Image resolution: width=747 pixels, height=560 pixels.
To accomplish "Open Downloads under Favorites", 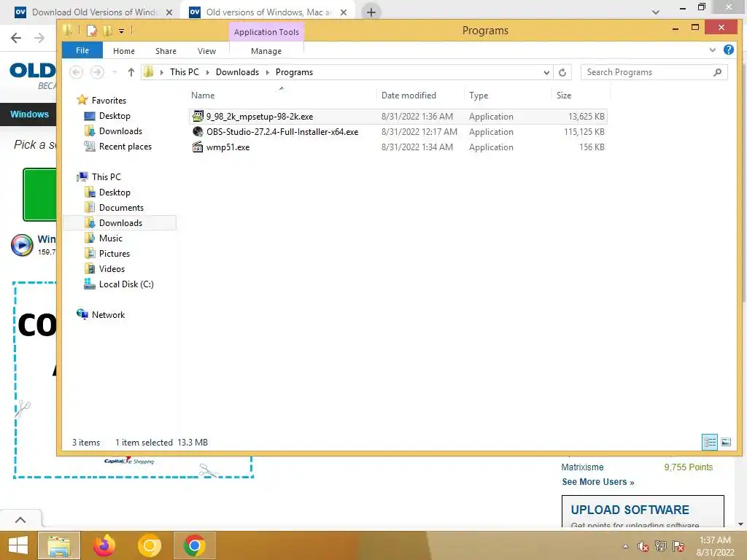I will point(120,131).
